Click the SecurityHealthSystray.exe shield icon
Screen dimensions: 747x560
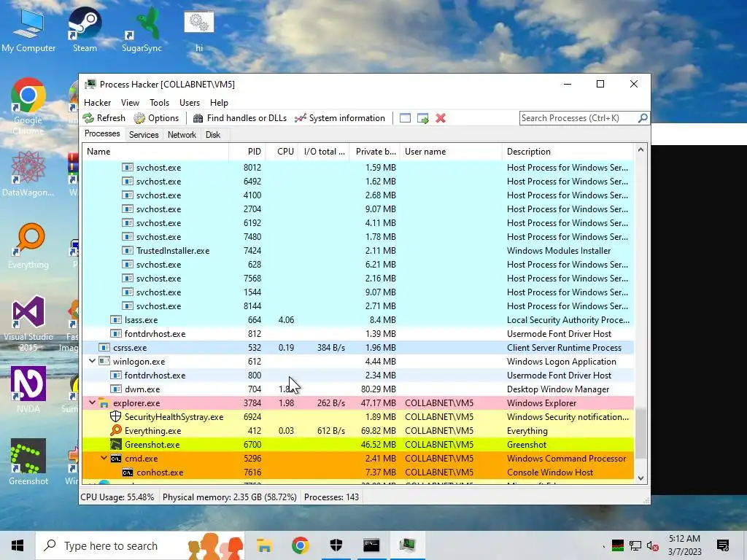coord(115,416)
